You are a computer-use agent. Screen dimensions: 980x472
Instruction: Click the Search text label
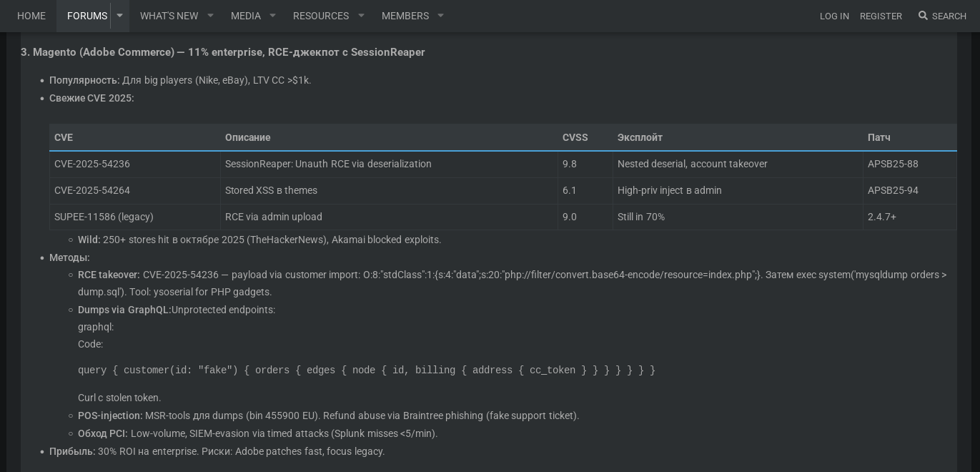pos(949,16)
